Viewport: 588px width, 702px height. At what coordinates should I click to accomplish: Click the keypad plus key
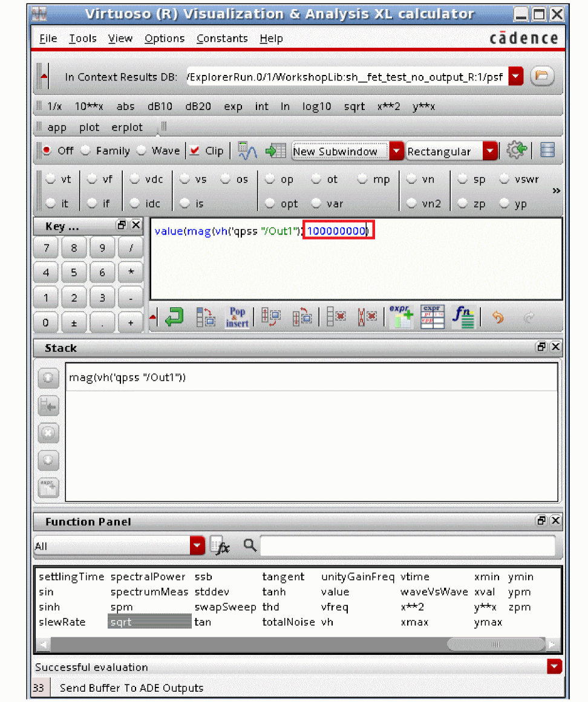[x=130, y=322]
